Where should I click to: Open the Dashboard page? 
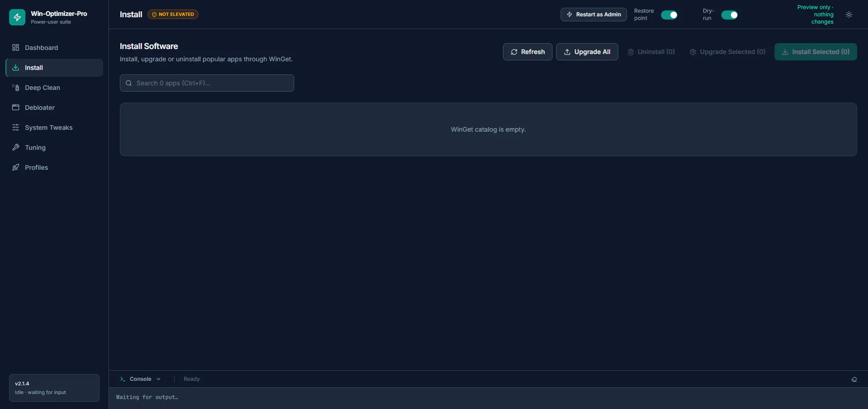click(54, 48)
